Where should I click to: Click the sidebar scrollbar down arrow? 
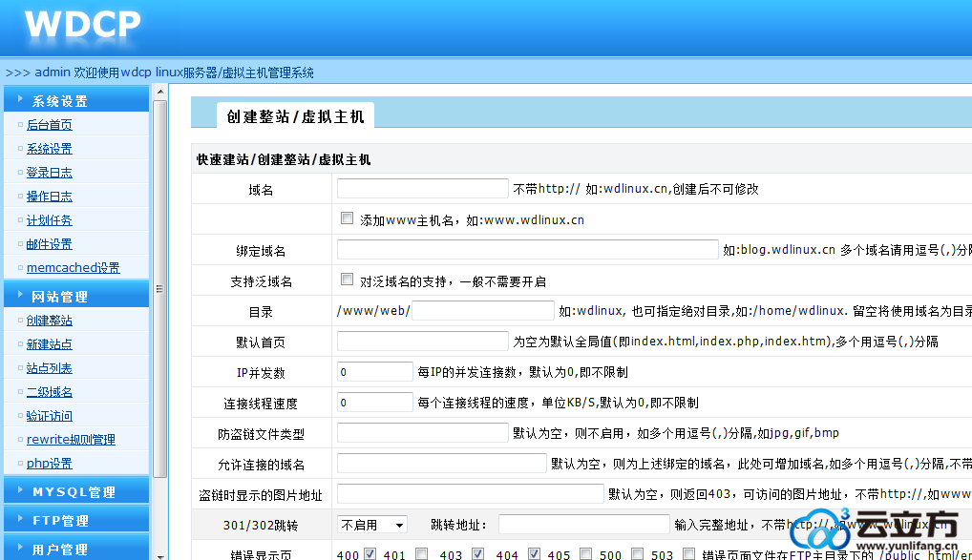pos(160,555)
